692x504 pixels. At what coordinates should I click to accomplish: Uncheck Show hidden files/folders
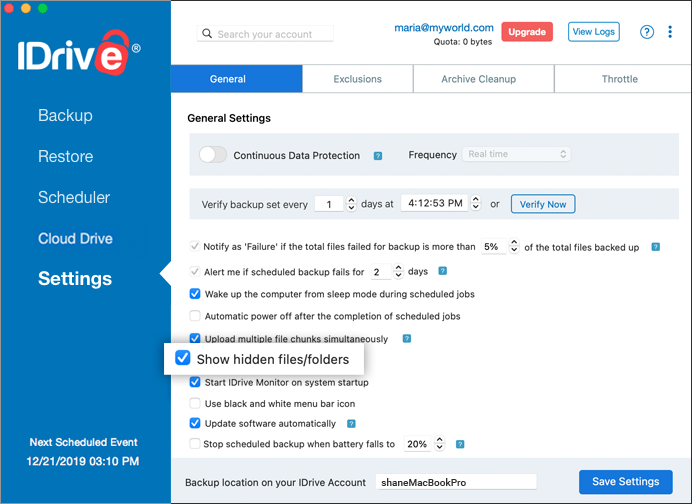[x=183, y=358]
